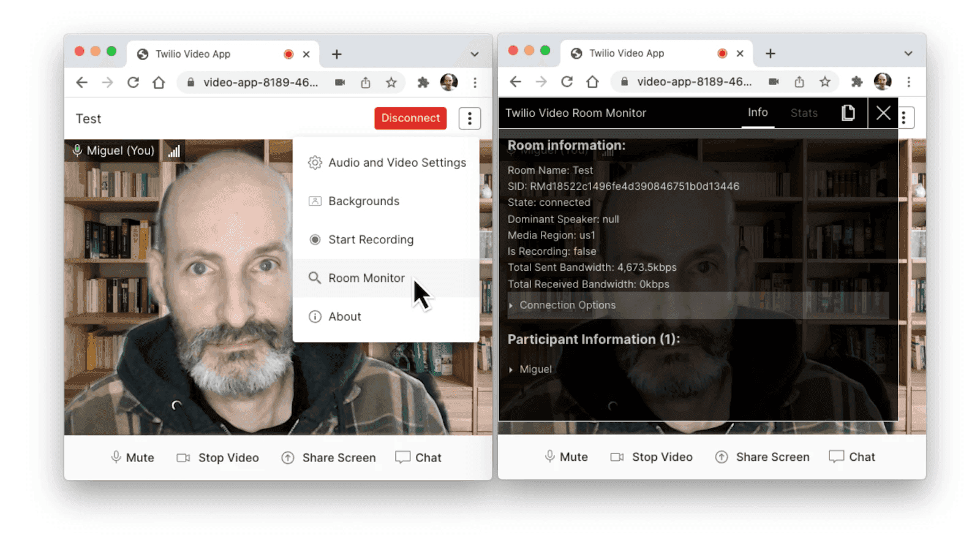The height and width of the screenshot is (535, 980).
Task: Click camera permission icon in left address bar
Action: [x=340, y=83]
